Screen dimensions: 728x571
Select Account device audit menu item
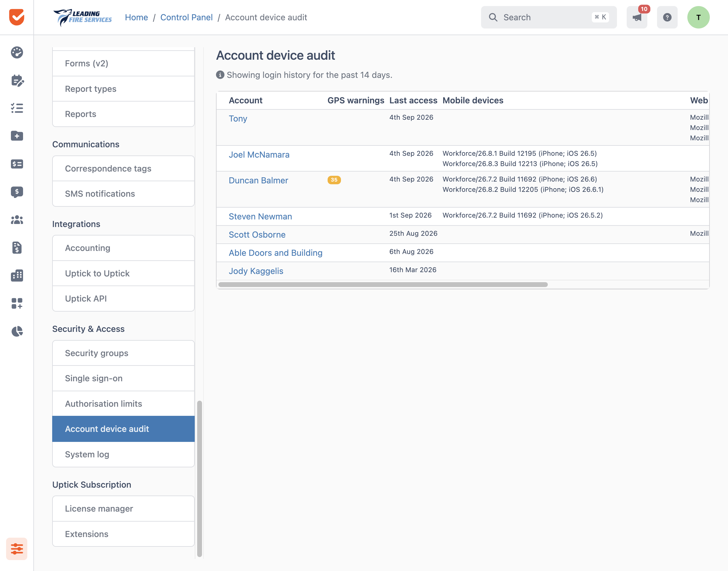[123, 429]
